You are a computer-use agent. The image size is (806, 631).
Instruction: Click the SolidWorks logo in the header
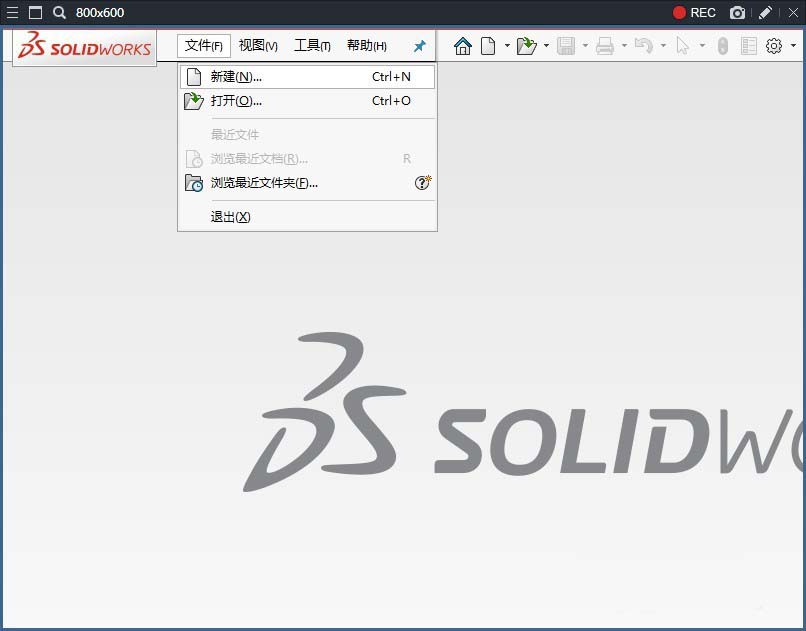[84, 46]
